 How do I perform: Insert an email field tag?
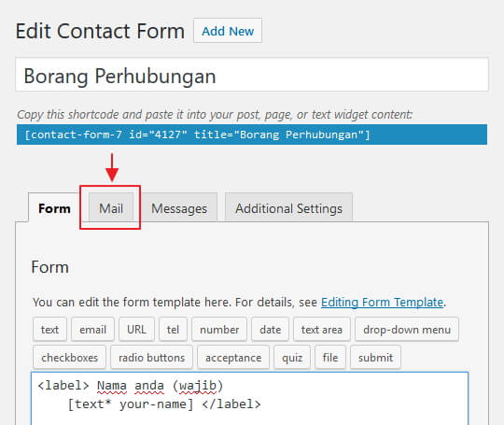point(92,329)
